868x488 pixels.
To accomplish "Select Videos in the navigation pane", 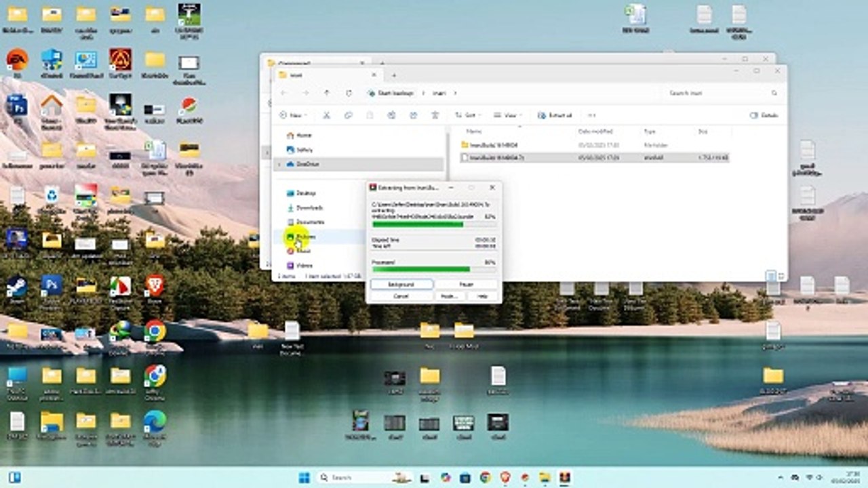I will (298, 266).
